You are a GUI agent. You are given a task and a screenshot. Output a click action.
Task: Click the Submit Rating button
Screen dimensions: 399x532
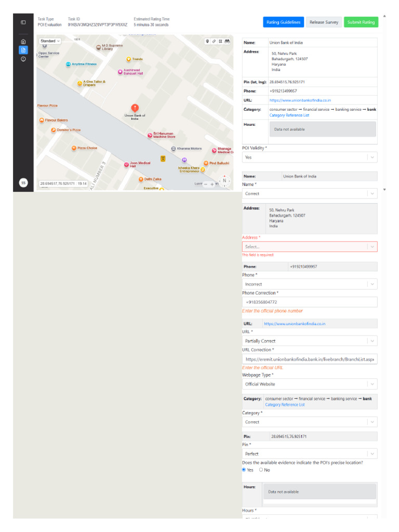[361, 22]
